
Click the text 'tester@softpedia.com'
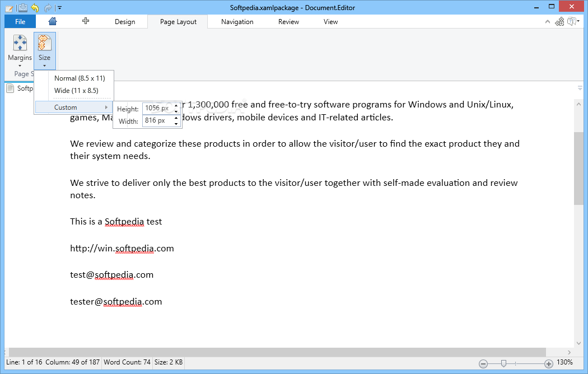tap(116, 302)
